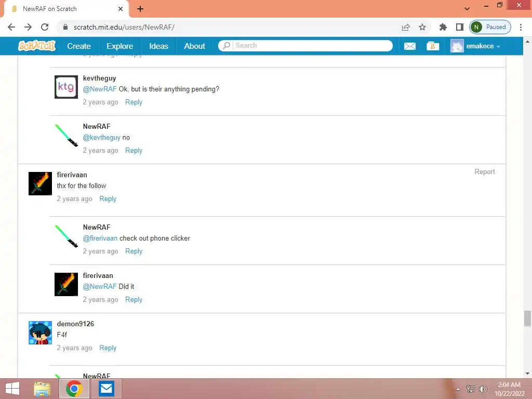Open the Ideas menu item
The image size is (532, 399).
click(158, 46)
